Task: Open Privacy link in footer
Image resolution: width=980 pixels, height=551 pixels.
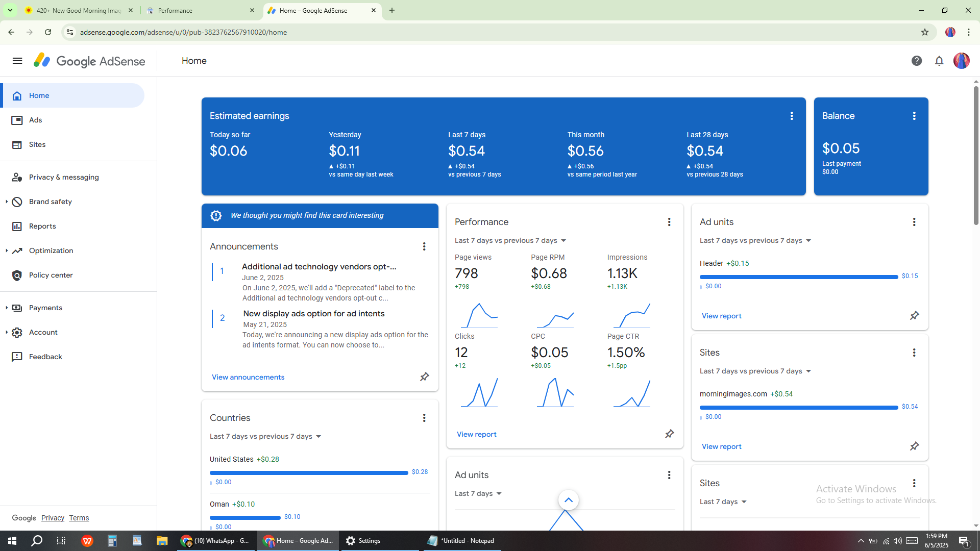Action: [x=53, y=518]
